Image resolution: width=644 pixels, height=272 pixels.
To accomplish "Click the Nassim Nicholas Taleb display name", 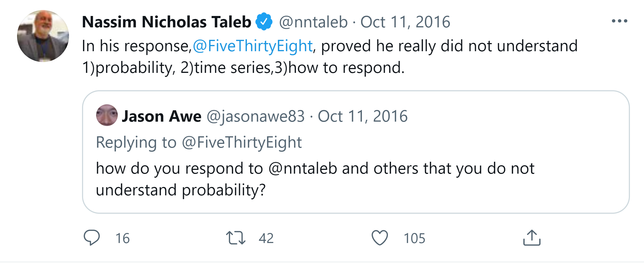I will click(x=166, y=22).
